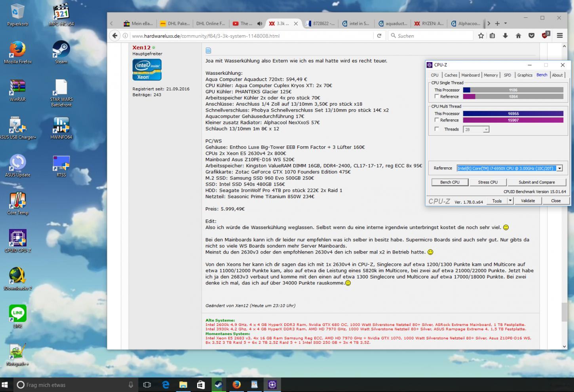This screenshot has width=574, height=392.
Task: Open the Mozilla Firefox desktop shortcut
Action: point(18,52)
